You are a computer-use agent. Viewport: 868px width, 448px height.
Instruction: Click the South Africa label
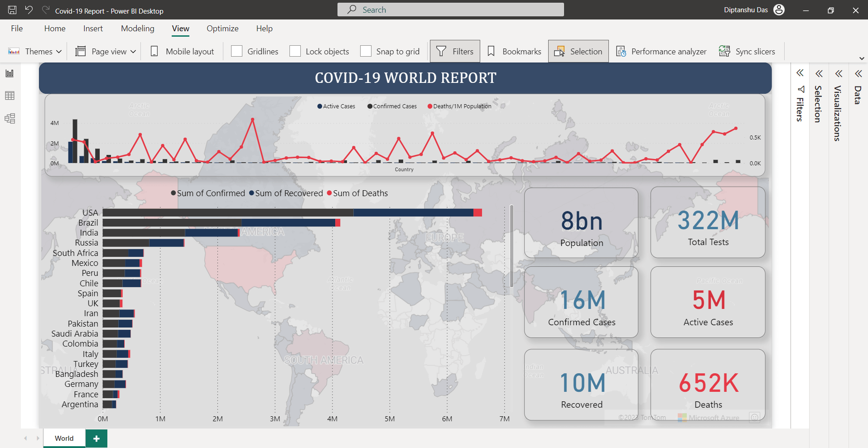[75, 253]
